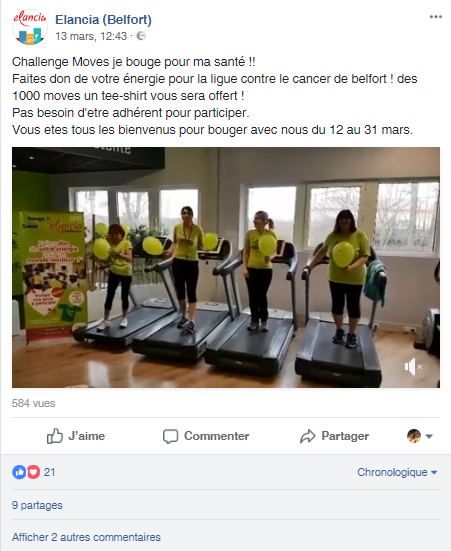Screen dimensions: 451x551
Task: Click the Partager button label
Action: 345,436
